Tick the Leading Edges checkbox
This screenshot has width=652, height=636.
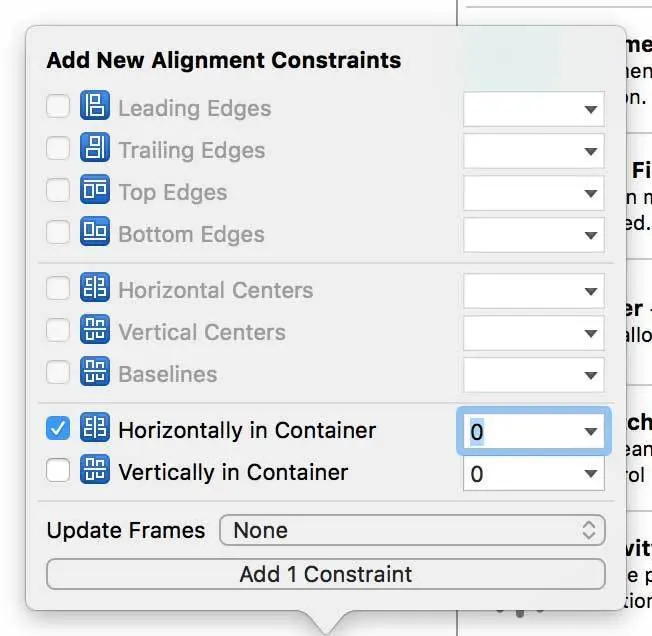[x=59, y=107]
